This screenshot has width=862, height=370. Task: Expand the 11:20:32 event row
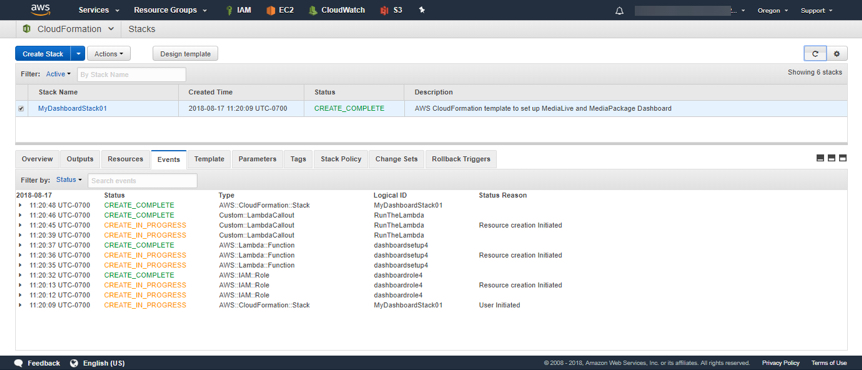pyautogui.click(x=20, y=275)
